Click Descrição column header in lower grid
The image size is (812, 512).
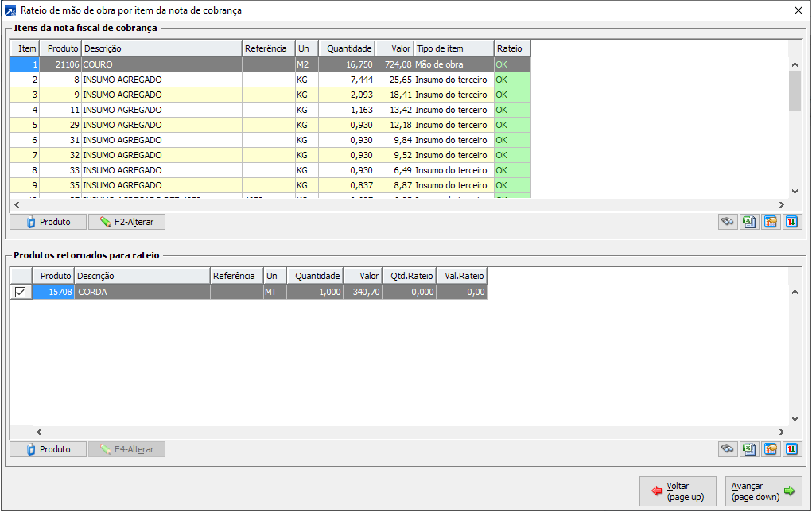(142, 276)
